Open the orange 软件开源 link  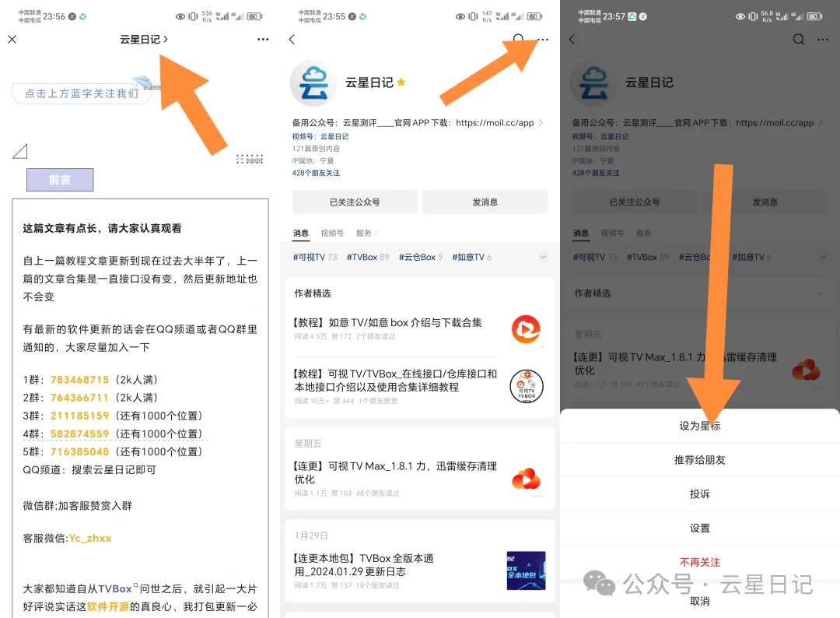[x=107, y=607]
